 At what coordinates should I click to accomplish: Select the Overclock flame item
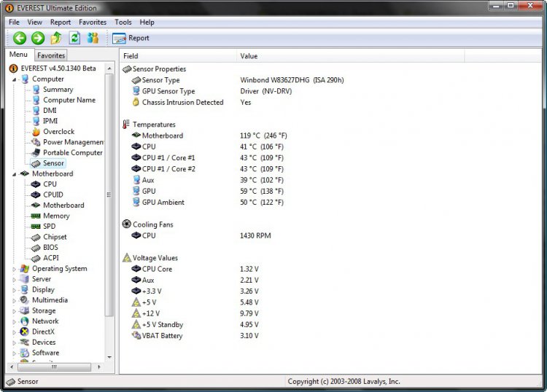[58, 132]
